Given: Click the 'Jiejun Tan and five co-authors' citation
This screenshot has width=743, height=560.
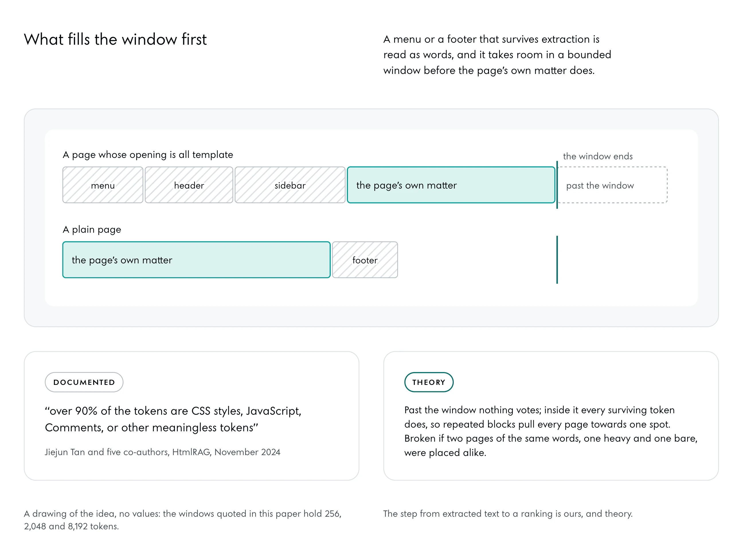Looking at the screenshot, I should [x=163, y=452].
